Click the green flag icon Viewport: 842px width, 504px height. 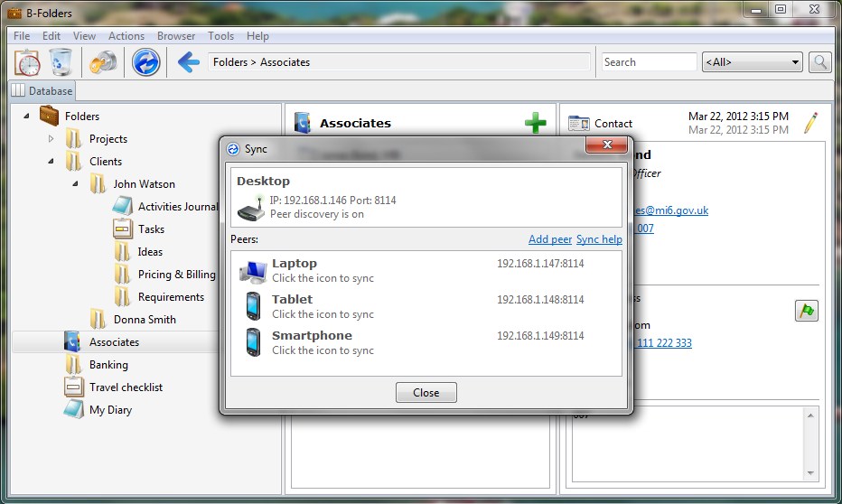tap(807, 311)
